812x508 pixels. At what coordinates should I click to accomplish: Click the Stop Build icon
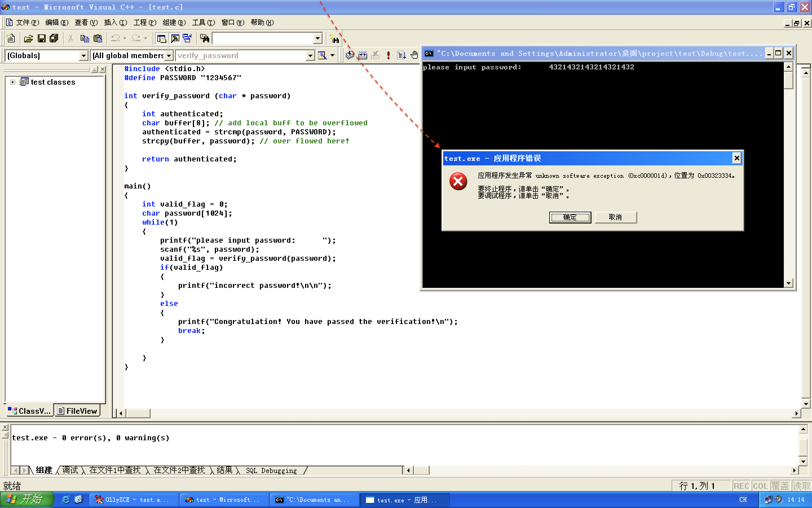pos(376,55)
